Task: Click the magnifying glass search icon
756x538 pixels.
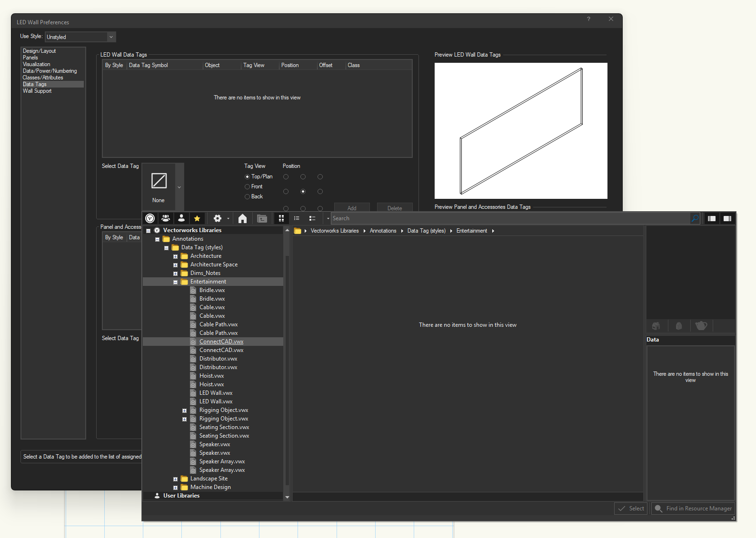Action: point(695,218)
